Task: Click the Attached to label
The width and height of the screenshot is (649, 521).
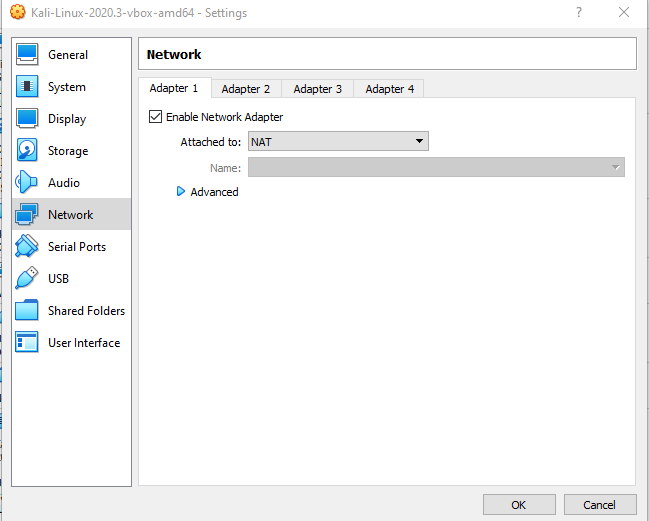Action: coord(211,142)
